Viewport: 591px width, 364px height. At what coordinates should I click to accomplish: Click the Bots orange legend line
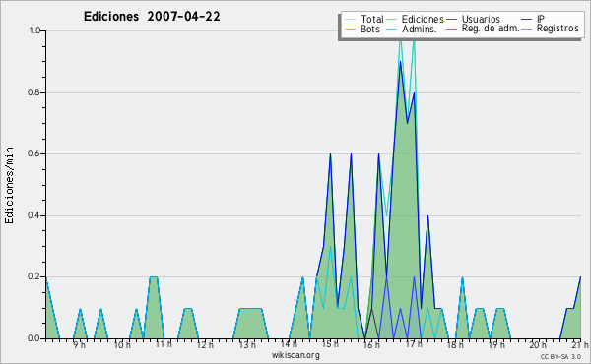click(350, 29)
